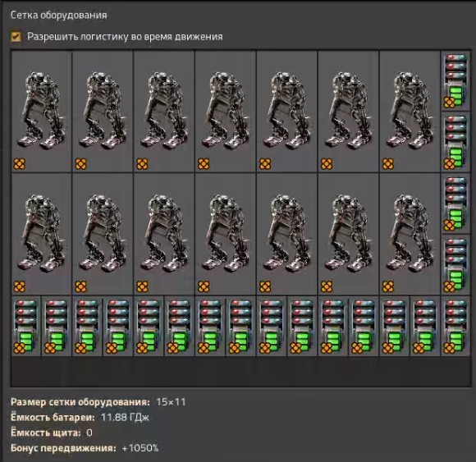
Task: Pick second battery in bottom row
Action: point(57,326)
